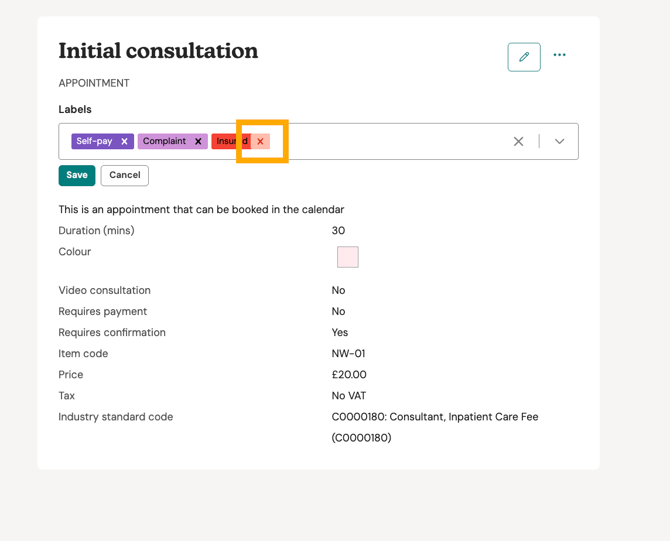
Task: Cancel label editing
Action: pos(125,175)
